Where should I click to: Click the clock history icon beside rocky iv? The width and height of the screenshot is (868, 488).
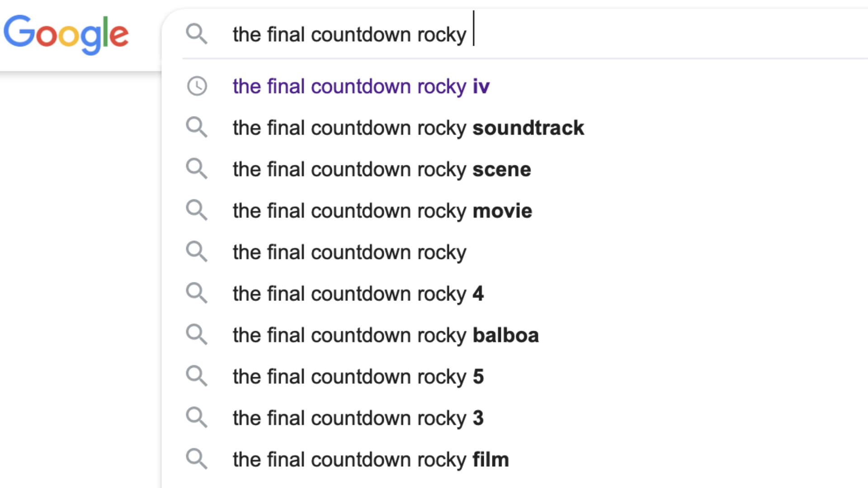[197, 86]
